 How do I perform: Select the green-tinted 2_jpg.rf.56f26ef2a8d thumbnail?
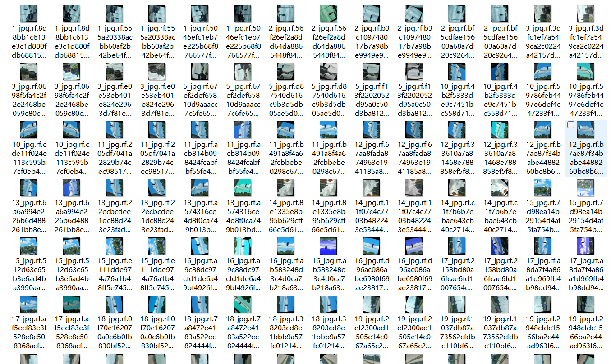point(329,14)
